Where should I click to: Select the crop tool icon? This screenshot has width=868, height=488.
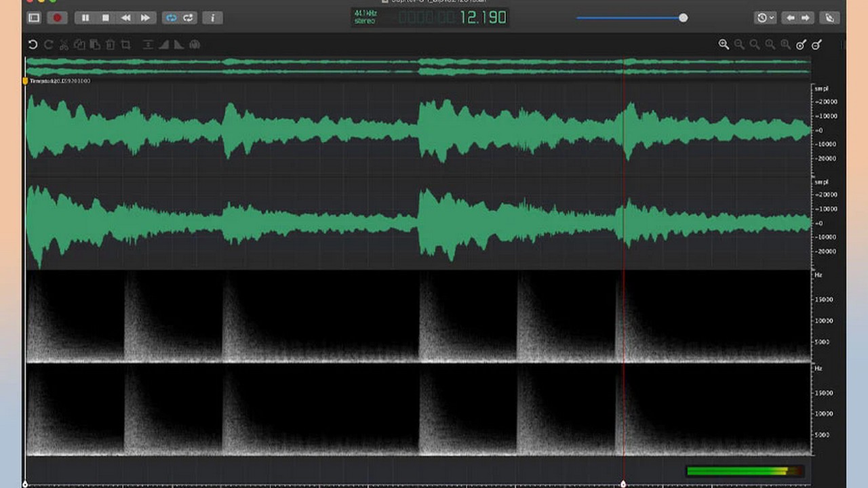point(125,45)
